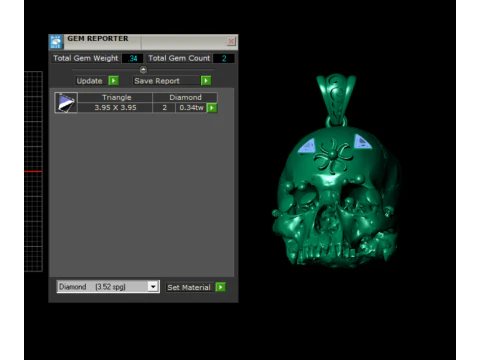This screenshot has width=480, height=360.
Task: Click the GEM REPORTER title bar text
Action: tap(98, 39)
